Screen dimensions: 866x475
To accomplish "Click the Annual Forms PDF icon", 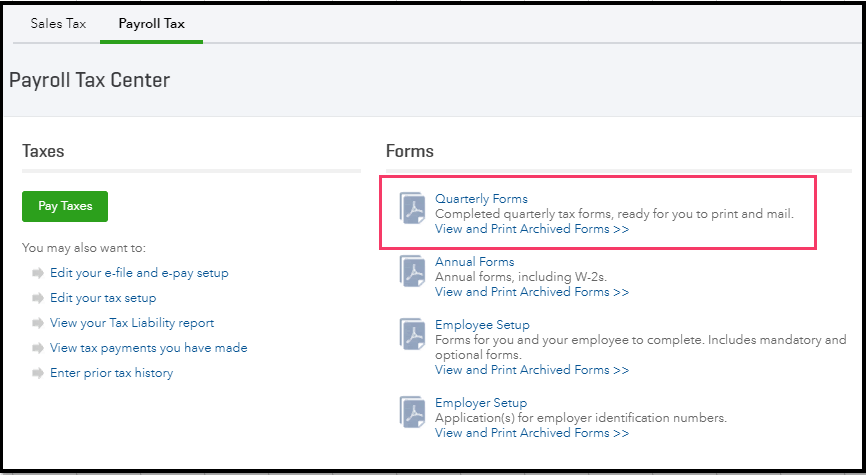I will [413, 272].
